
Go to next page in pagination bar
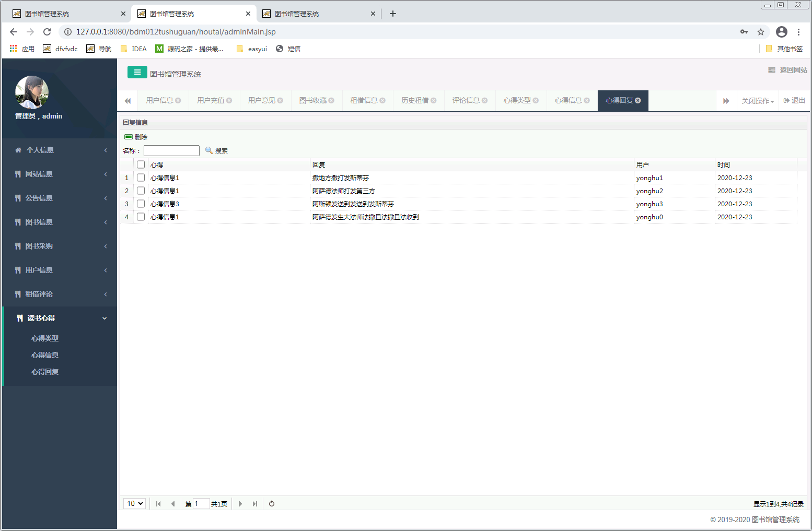pyautogui.click(x=240, y=504)
